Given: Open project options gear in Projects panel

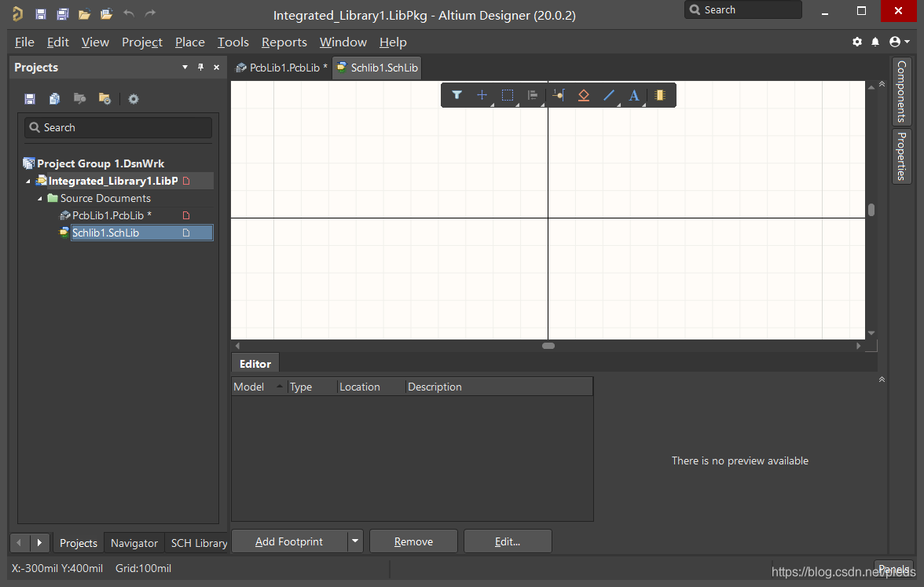Looking at the screenshot, I should coord(134,99).
